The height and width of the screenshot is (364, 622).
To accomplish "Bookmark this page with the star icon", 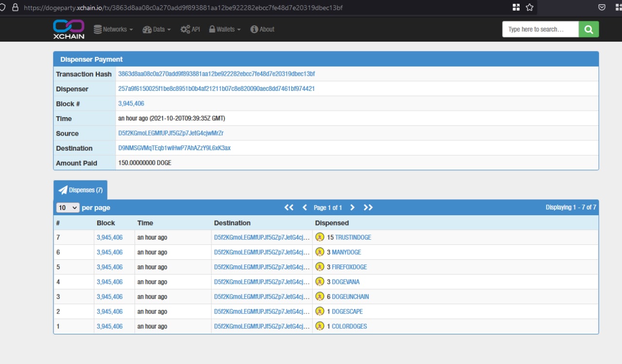I will [530, 7].
